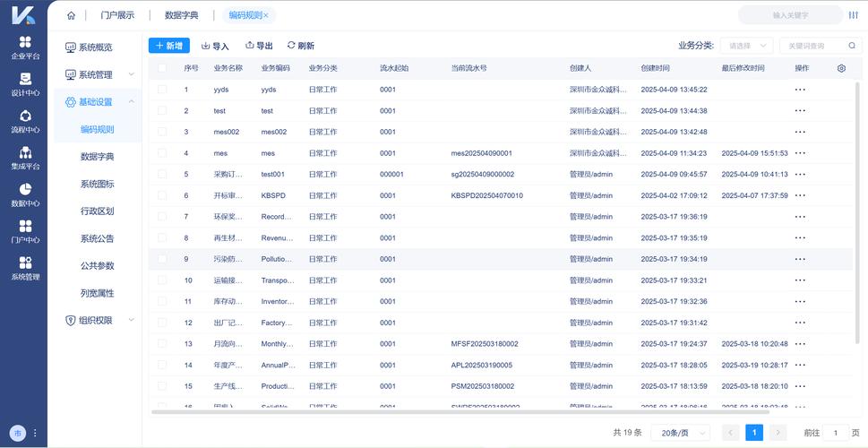
Task: Open the 流程中心 sidebar module
Action: [x=25, y=122]
